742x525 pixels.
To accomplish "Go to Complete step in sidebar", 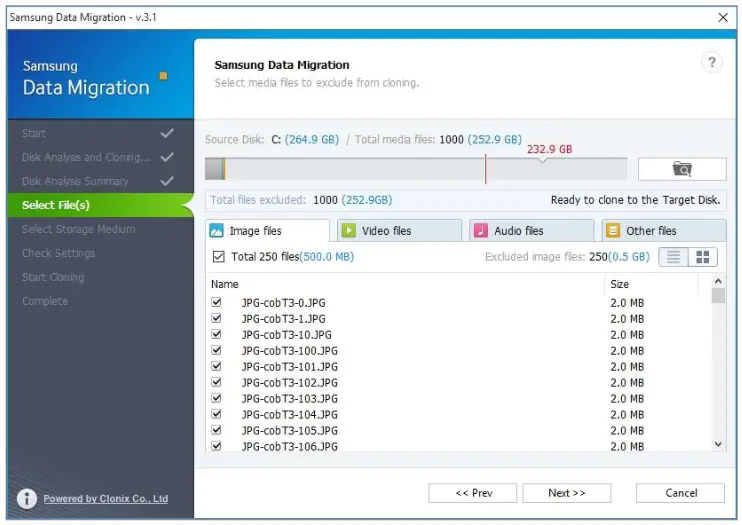I will (45, 301).
